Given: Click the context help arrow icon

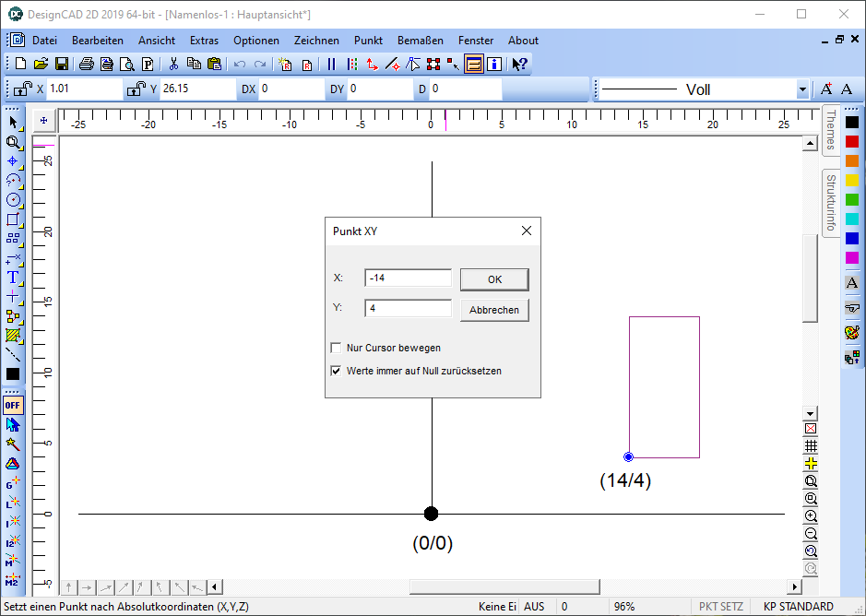Looking at the screenshot, I should pos(520,64).
